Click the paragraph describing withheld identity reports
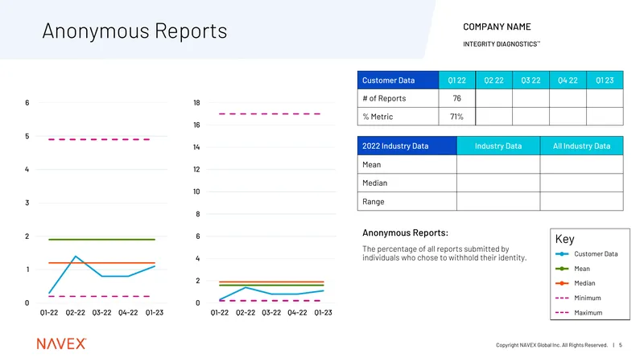The image size is (644, 362). pyautogui.click(x=444, y=253)
